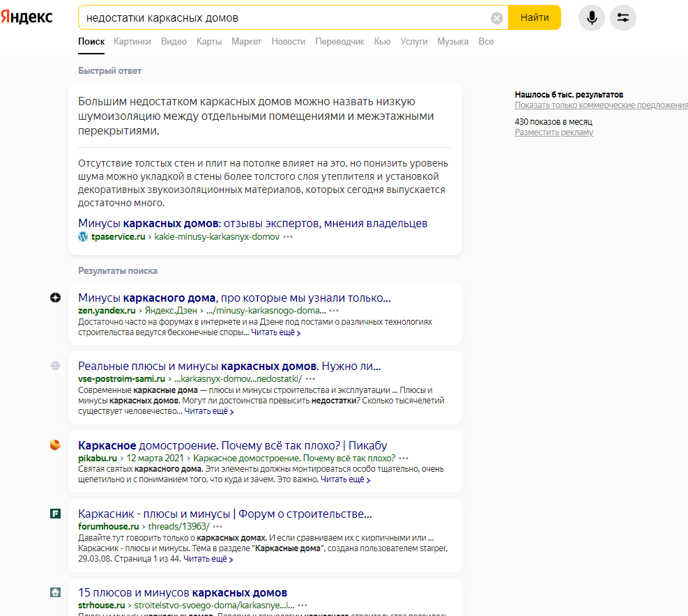This screenshot has width=688, height=616.
Task: Open three-dot menu of forumhouse.ru result
Action: pos(217,527)
